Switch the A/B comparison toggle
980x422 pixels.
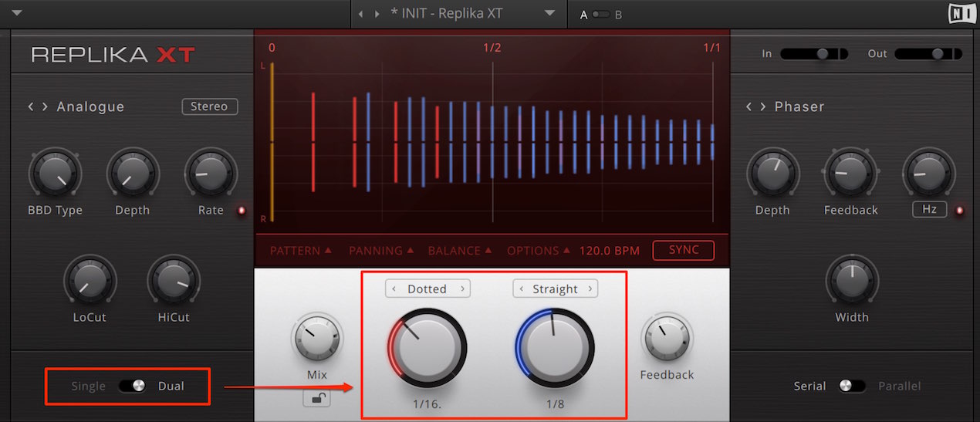coord(600,15)
